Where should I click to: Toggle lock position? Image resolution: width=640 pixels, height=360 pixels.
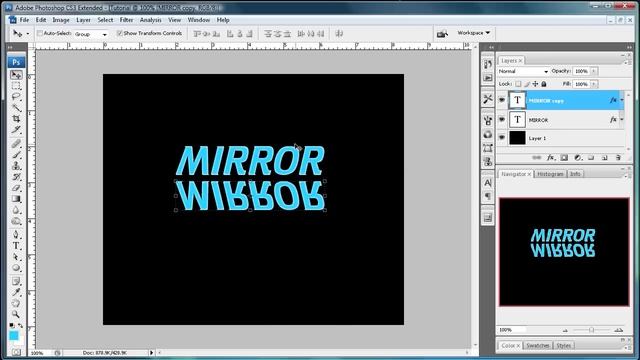click(536, 84)
